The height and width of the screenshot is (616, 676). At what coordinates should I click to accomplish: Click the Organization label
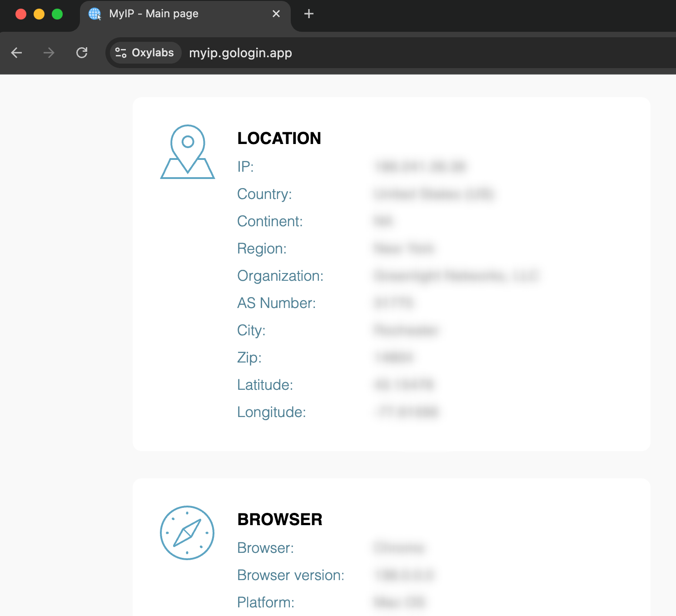tap(280, 276)
